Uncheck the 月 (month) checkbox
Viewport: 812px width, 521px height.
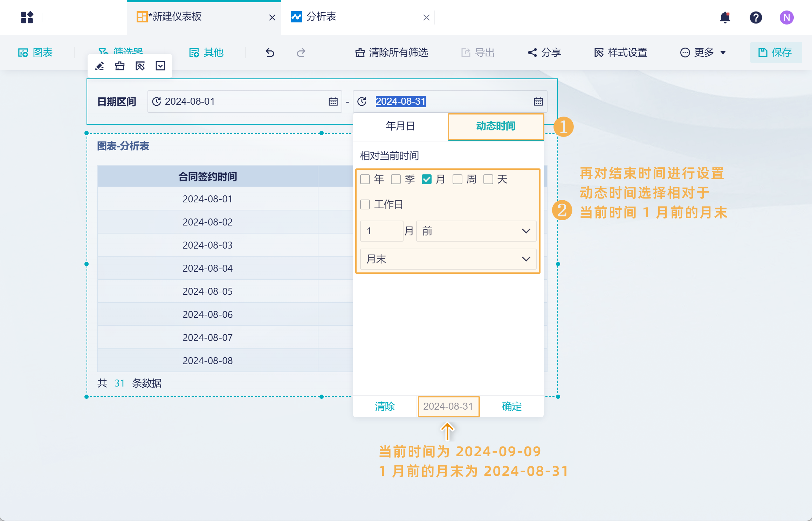click(426, 179)
